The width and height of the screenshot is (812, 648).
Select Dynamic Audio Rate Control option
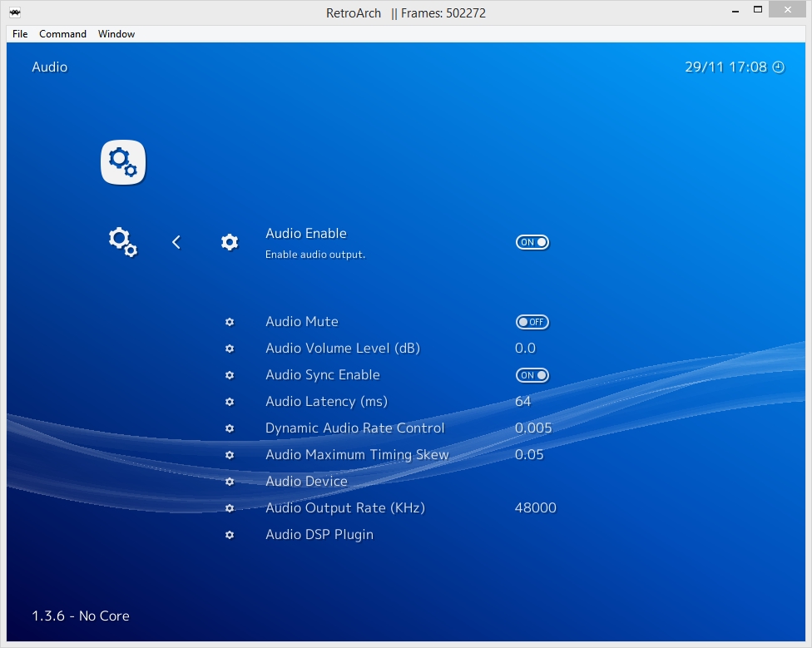355,428
